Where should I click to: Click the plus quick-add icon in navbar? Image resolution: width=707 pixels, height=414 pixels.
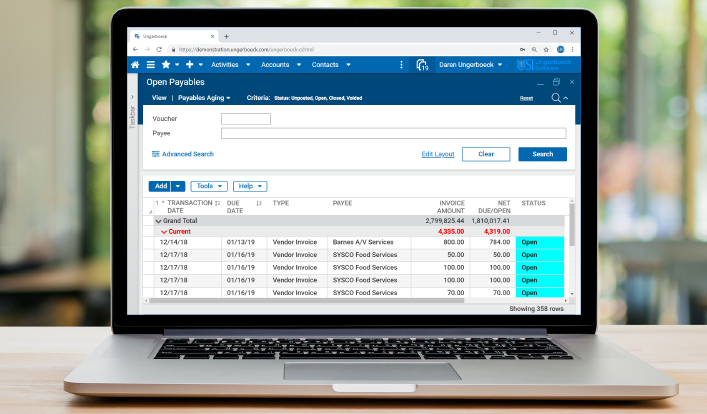[x=188, y=65]
